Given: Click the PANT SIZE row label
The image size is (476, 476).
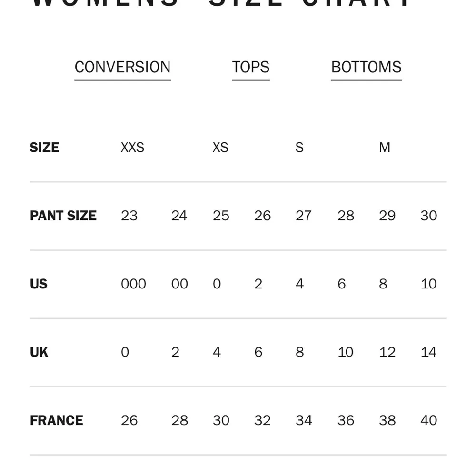Looking at the screenshot, I should [63, 216].
